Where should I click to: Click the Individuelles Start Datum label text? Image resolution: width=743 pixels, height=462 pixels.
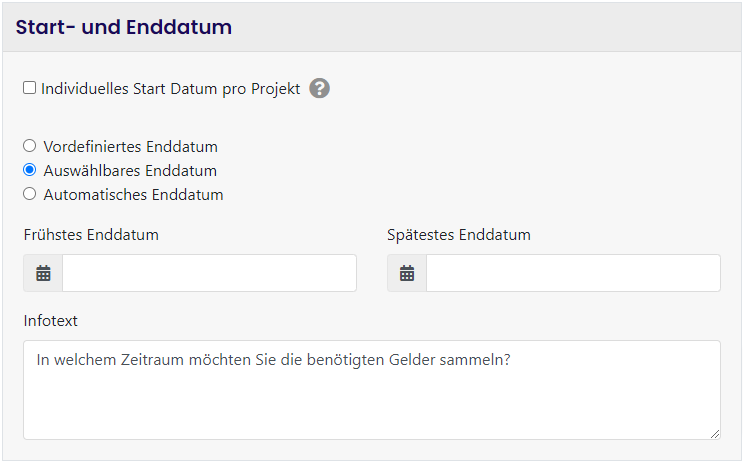pyautogui.click(x=170, y=88)
